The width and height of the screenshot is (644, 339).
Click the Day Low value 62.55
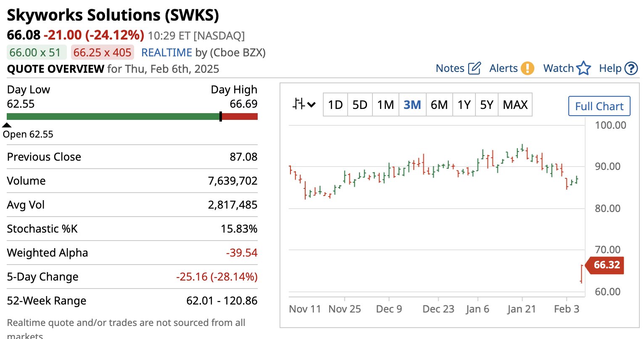pyautogui.click(x=21, y=104)
